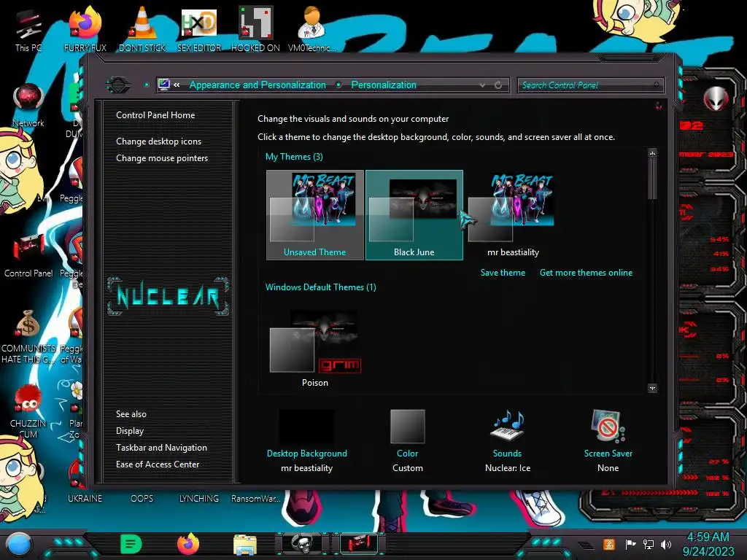Click inside the Search Control Panel field

[589, 85]
